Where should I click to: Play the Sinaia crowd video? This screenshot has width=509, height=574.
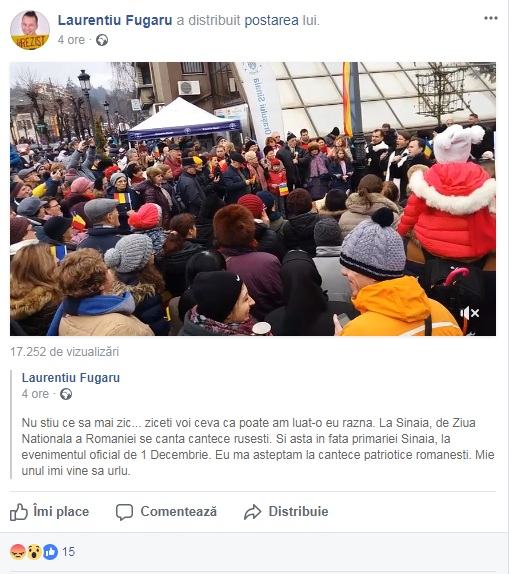[253, 199]
